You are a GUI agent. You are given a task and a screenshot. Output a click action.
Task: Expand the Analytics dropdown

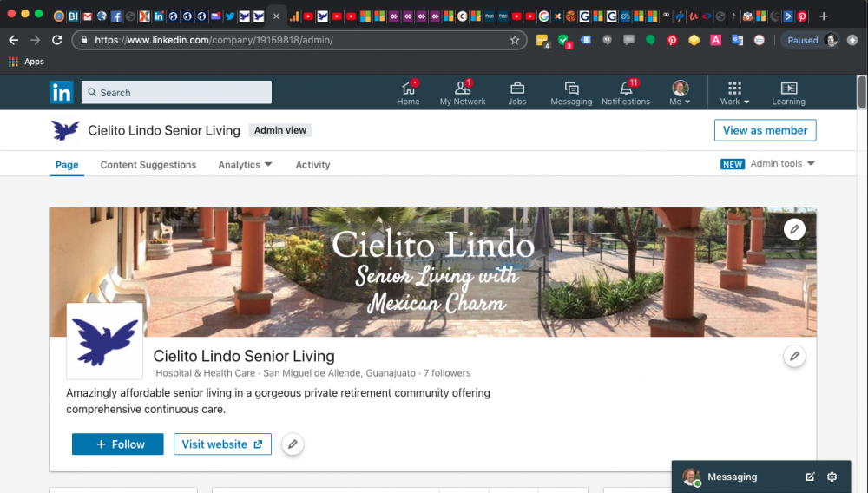click(245, 165)
